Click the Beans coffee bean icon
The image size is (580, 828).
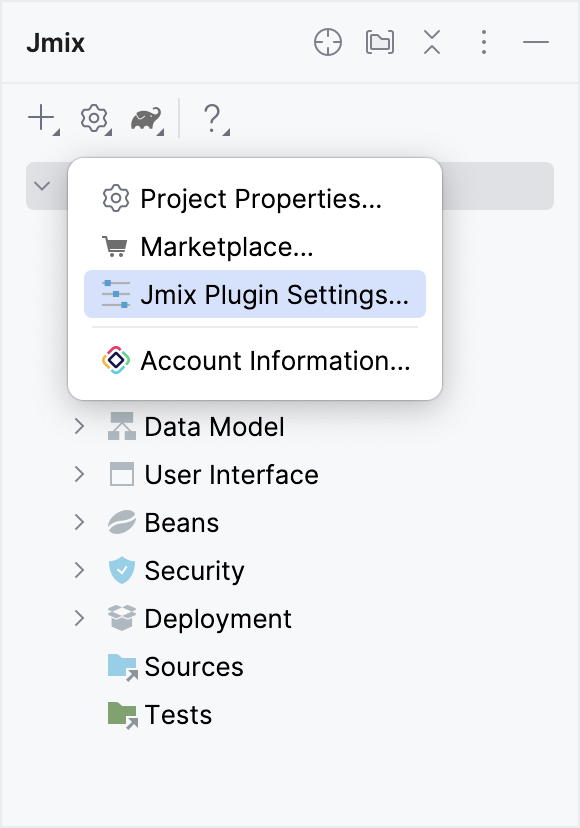point(120,522)
